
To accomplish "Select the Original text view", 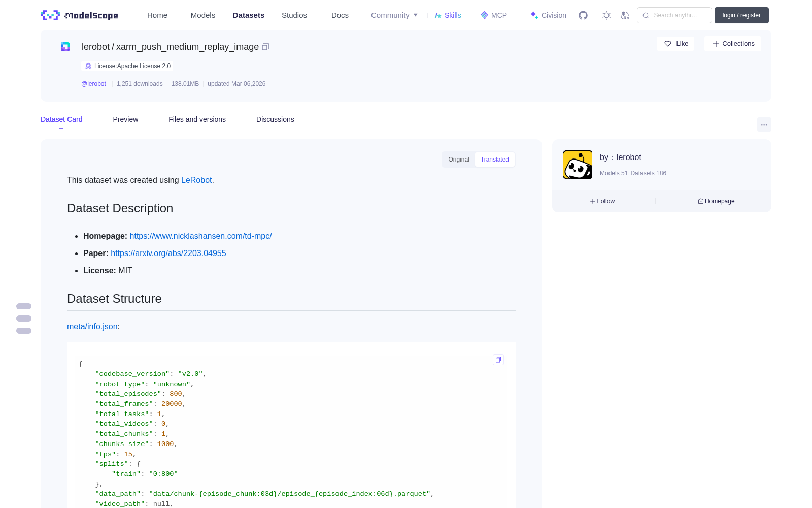I will tap(458, 160).
